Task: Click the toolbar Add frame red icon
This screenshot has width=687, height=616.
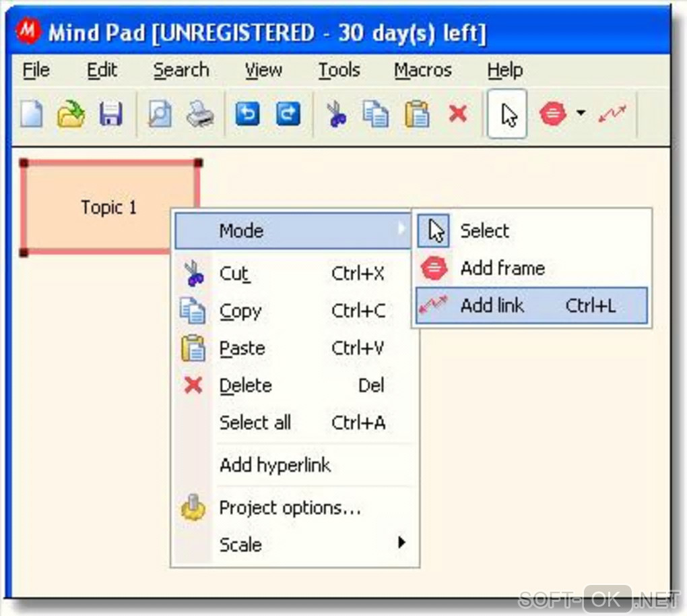Action: click(553, 113)
